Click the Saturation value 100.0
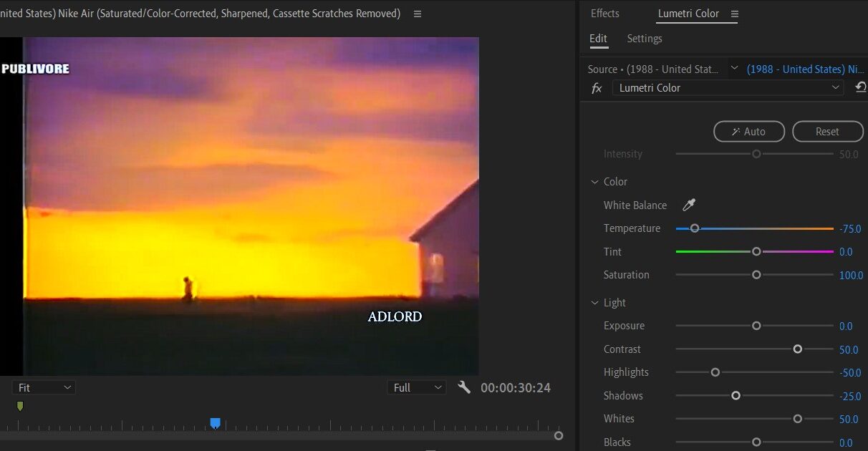Viewport: 868px width, 451px height. click(852, 275)
